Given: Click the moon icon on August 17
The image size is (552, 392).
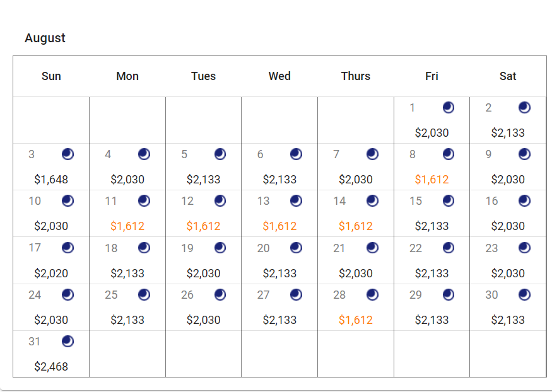Looking at the screenshot, I should point(68,248).
